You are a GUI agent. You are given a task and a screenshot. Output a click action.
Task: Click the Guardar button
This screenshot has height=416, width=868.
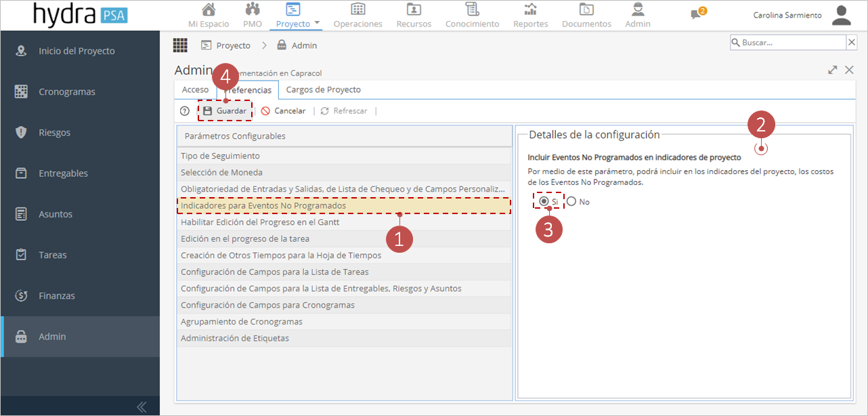[225, 110]
